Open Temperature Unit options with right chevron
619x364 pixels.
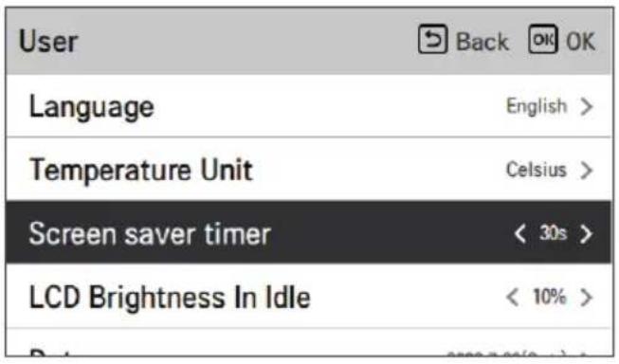tap(587, 171)
